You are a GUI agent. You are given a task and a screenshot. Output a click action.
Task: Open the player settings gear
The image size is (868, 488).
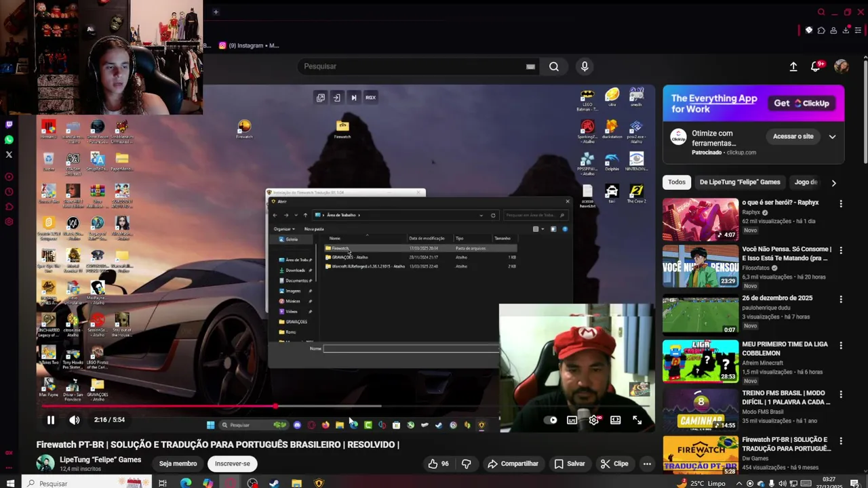594,420
